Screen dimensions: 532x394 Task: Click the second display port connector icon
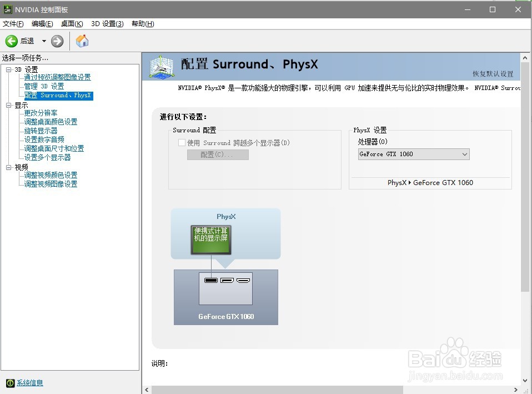click(227, 280)
